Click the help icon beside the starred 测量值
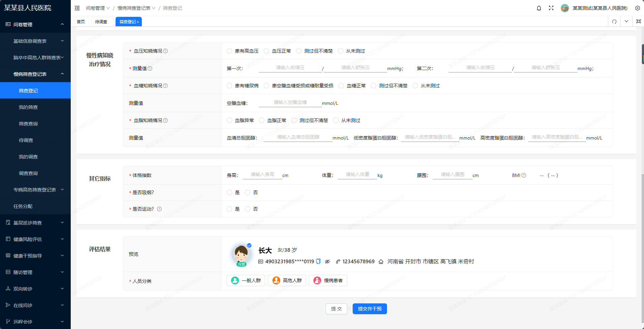The width and height of the screenshot is (644, 329). [150, 68]
